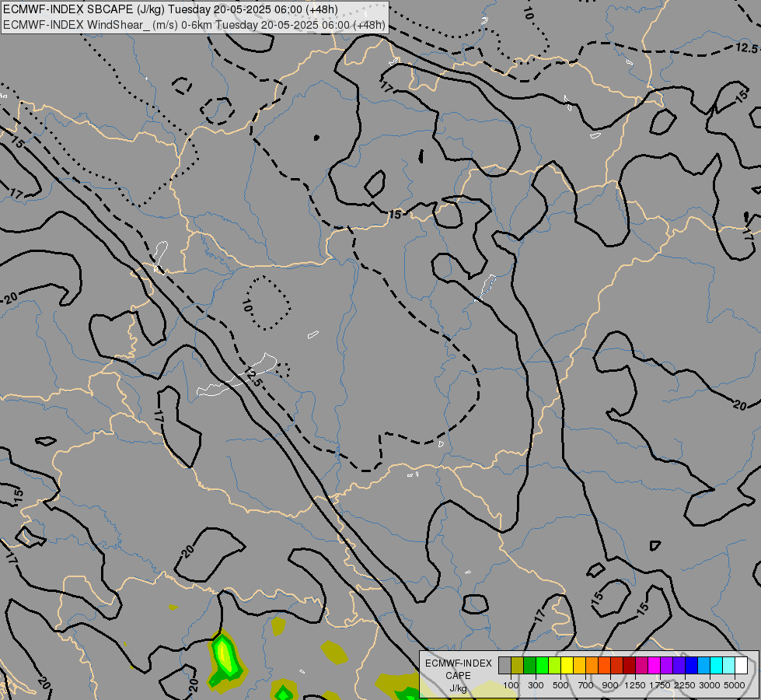Viewport: 761px width, 700px height.
Task: Click the 5000 legend value label
Action: point(735,685)
